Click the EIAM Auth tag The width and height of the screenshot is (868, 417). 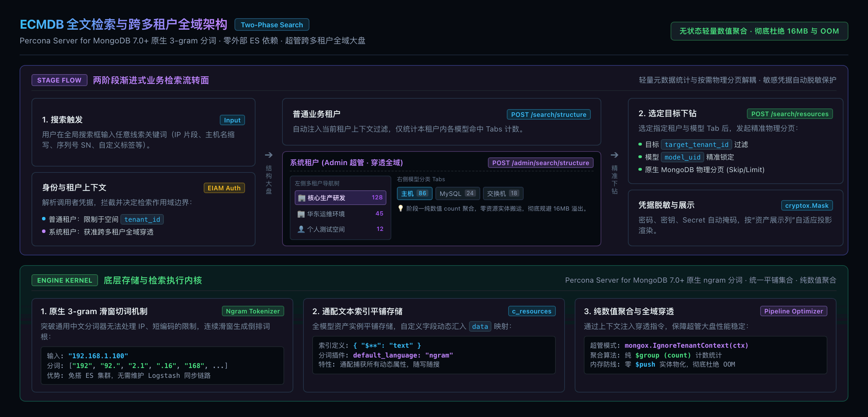(224, 188)
